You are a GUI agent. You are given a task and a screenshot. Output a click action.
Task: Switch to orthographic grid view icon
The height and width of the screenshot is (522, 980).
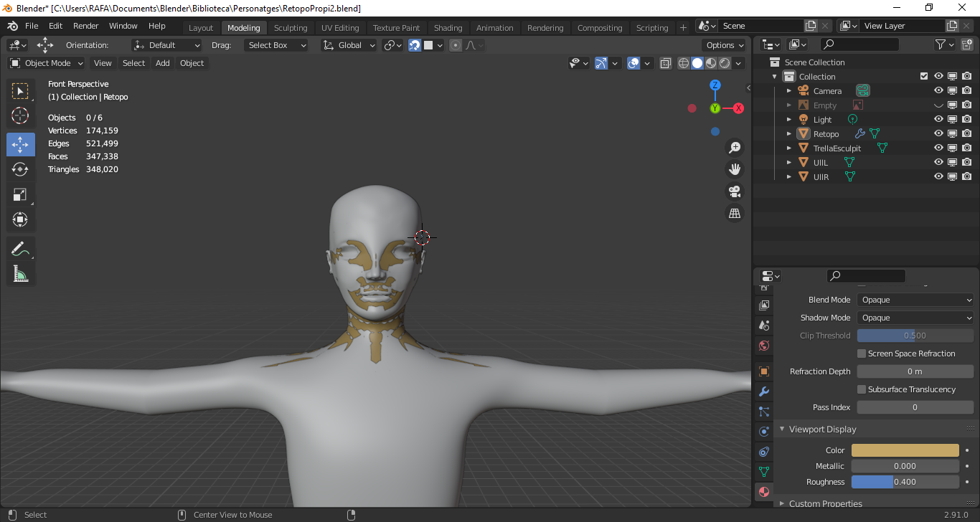735,213
